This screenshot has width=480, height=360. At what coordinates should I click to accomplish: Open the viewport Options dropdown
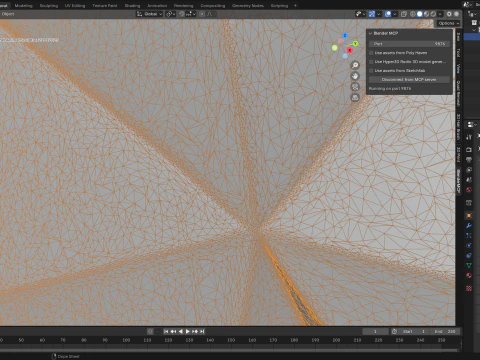[448, 23]
